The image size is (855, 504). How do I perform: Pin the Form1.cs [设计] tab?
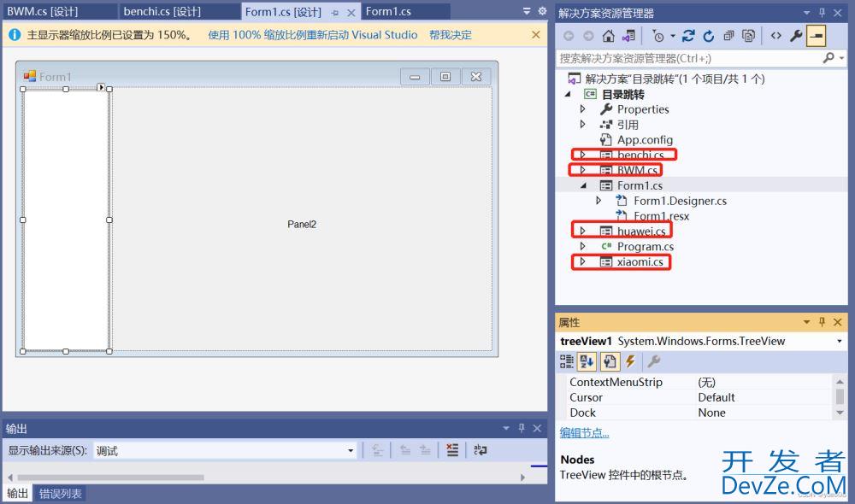point(335,12)
